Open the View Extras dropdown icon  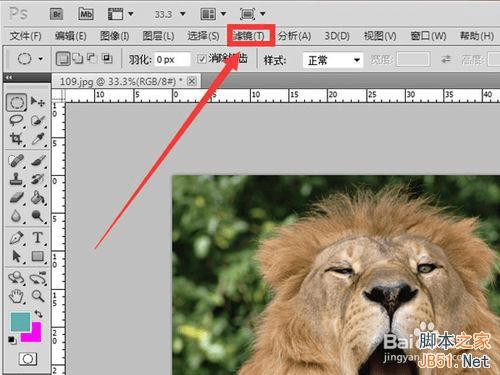click(x=120, y=14)
